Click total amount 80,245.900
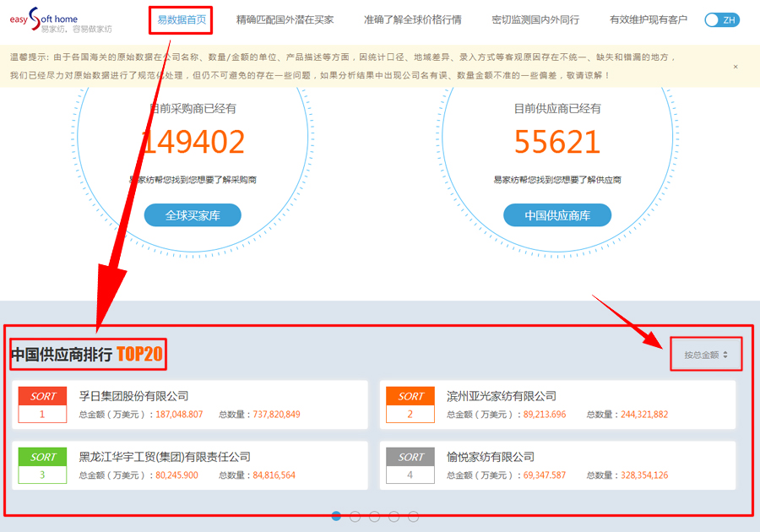The width and height of the screenshot is (760, 532). pos(176,475)
